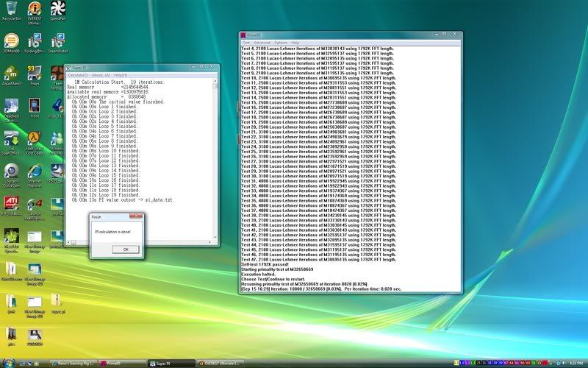Click OK in the Finish dialog
Screen dimensions: 588x368
[126, 250]
